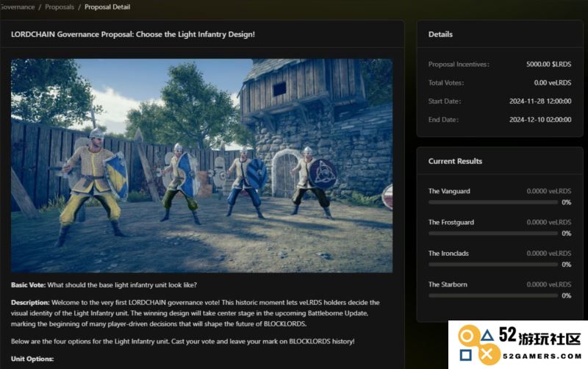This screenshot has height=369, width=588.
Task: Select the Details panel heading
Action: [440, 34]
